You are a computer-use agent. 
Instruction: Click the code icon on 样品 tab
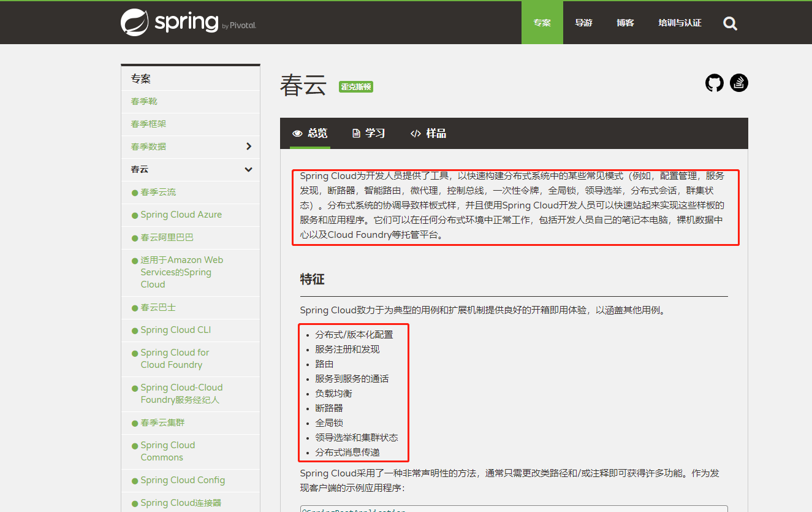(x=415, y=133)
